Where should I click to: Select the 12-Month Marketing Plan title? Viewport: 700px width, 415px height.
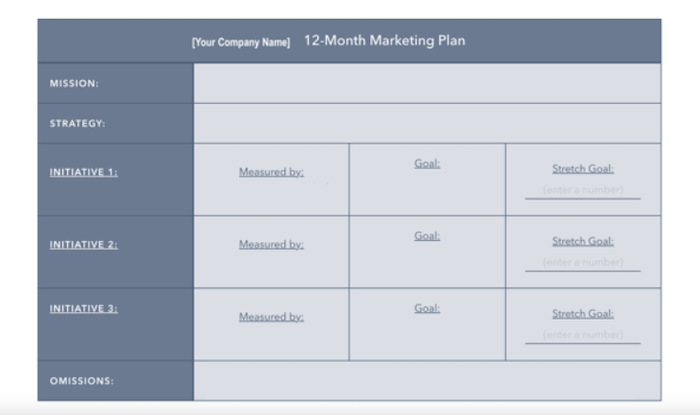[x=384, y=41]
